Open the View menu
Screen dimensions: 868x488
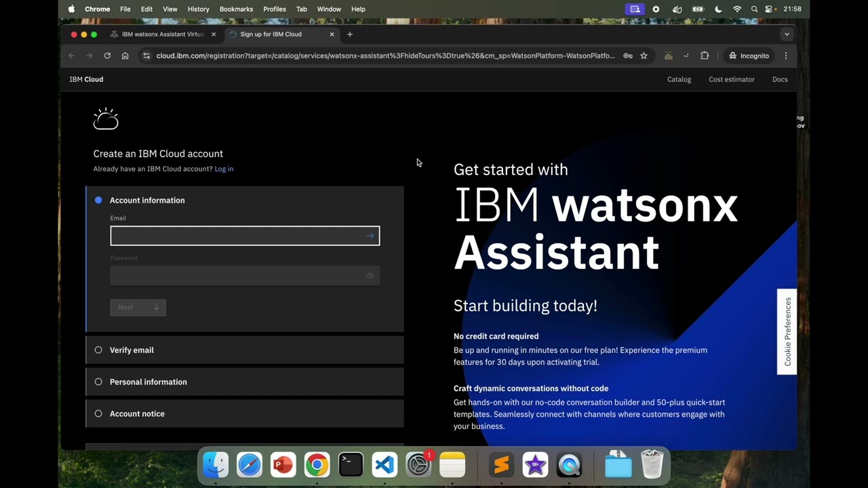pos(170,9)
